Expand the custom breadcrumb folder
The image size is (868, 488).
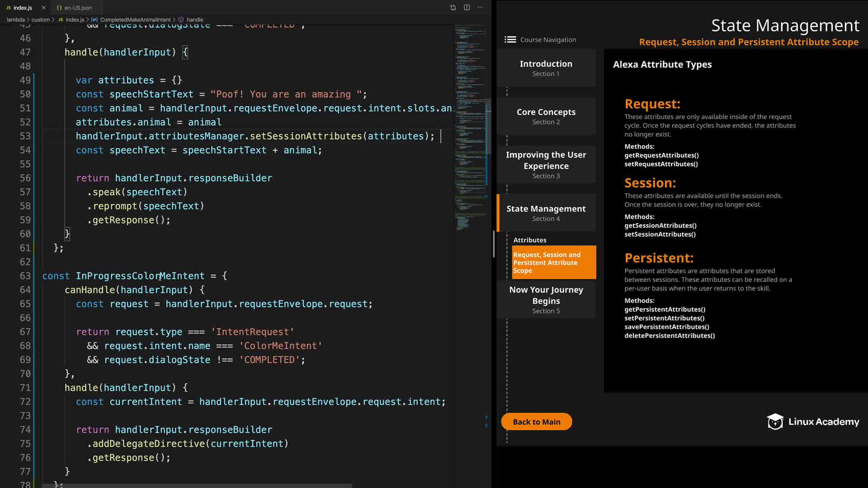pos(40,20)
